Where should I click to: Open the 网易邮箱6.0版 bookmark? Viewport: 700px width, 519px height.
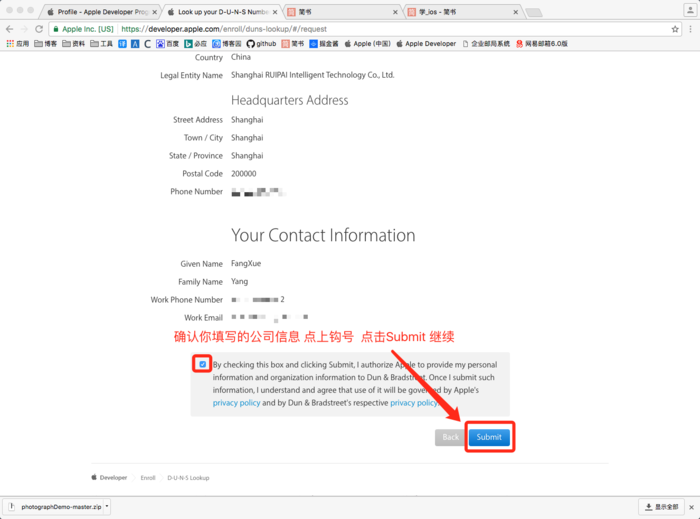[x=542, y=43]
